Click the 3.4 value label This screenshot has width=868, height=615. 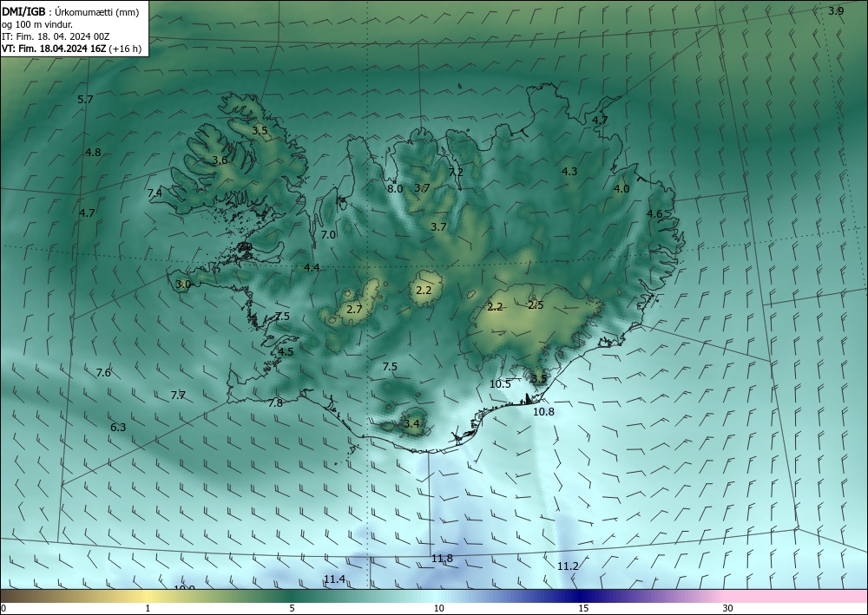coord(411,424)
